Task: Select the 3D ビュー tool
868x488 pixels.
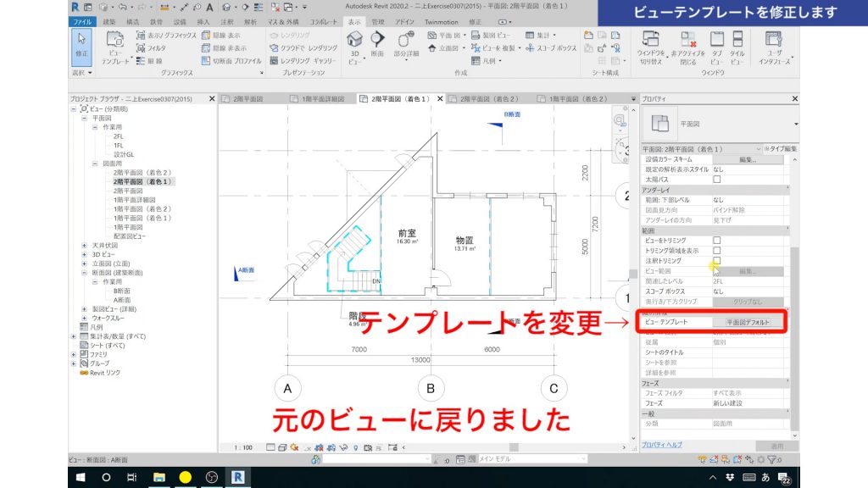Action: click(x=354, y=44)
